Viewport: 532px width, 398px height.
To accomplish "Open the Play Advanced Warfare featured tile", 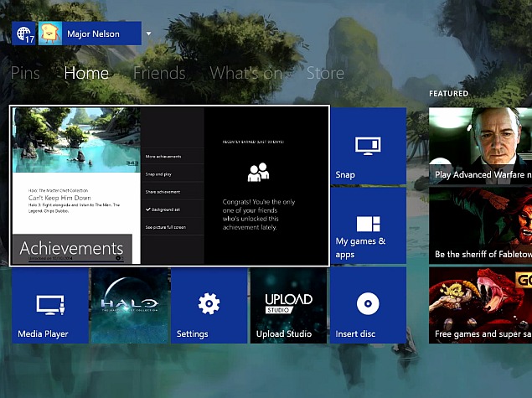I will coord(480,146).
